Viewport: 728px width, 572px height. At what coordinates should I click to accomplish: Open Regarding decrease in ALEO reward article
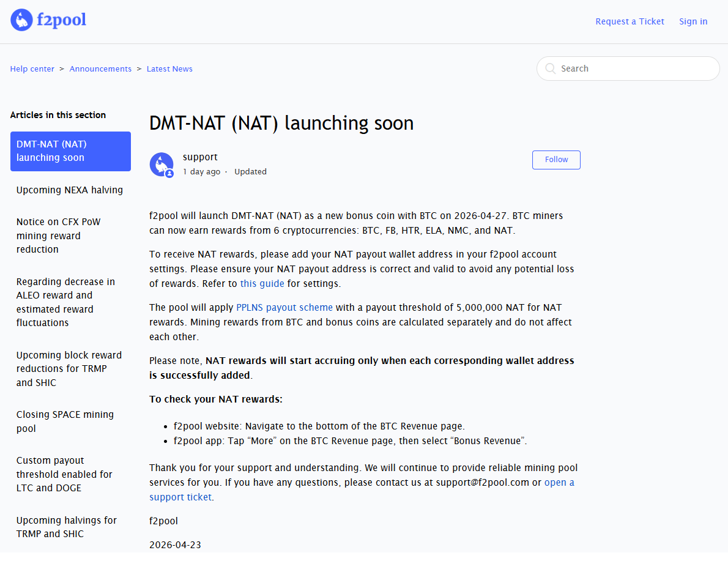pos(65,302)
